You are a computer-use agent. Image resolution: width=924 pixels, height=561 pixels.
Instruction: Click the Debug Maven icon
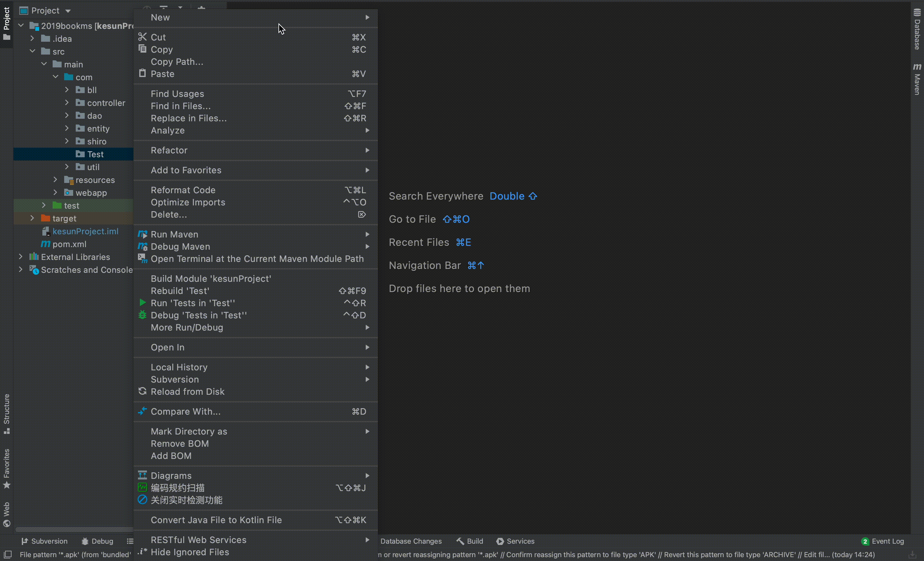coord(142,246)
